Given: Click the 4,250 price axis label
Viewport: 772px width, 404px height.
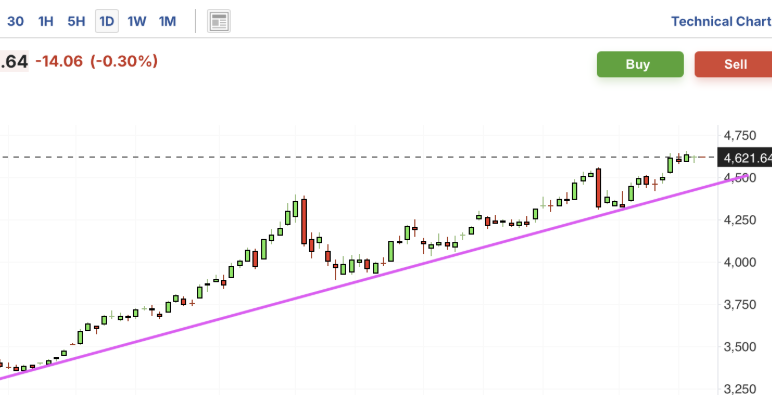Looking at the screenshot, I should click(x=741, y=220).
